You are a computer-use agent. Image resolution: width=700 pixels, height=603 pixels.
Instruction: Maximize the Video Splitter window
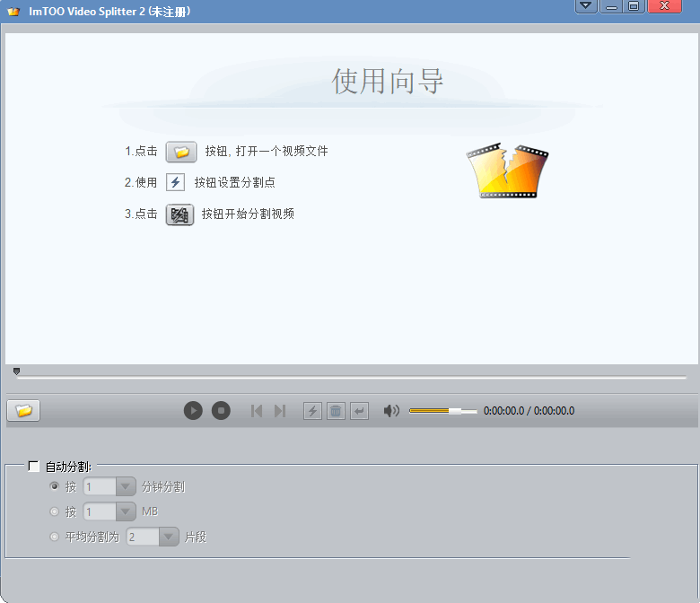coord(634,5)
